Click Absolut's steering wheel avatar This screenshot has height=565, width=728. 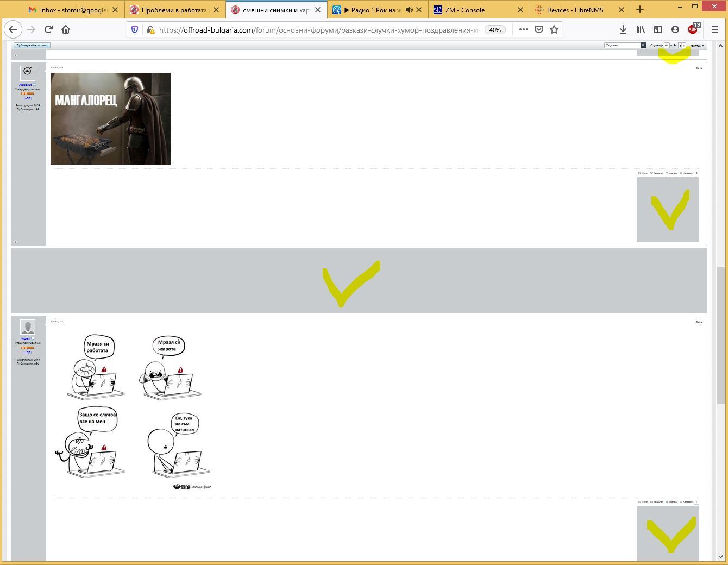pos(28,73)
